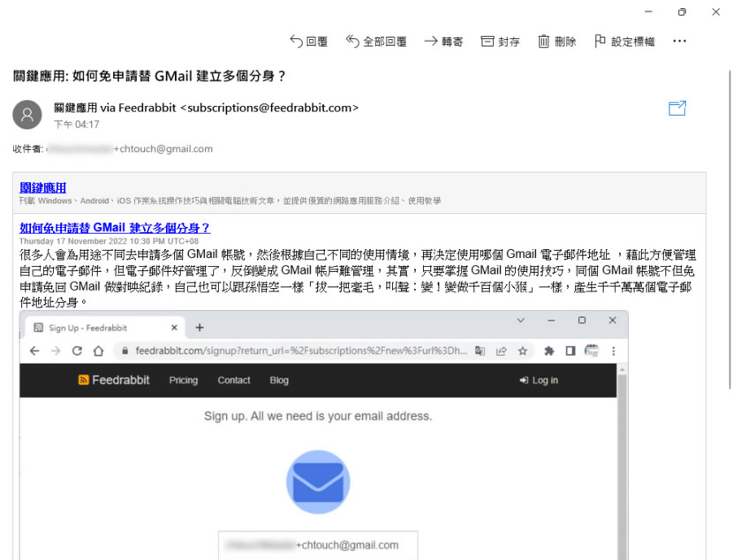Viewport: 733px width, 560px height.
Task: Click the blue envelope icon
Action: click(318, 482)
